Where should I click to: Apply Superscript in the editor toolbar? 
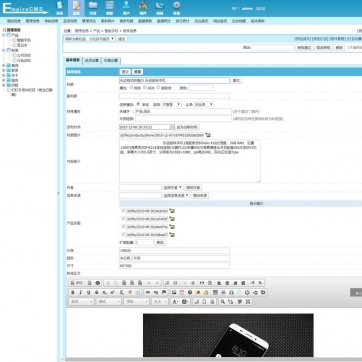[x=113, y=292]
